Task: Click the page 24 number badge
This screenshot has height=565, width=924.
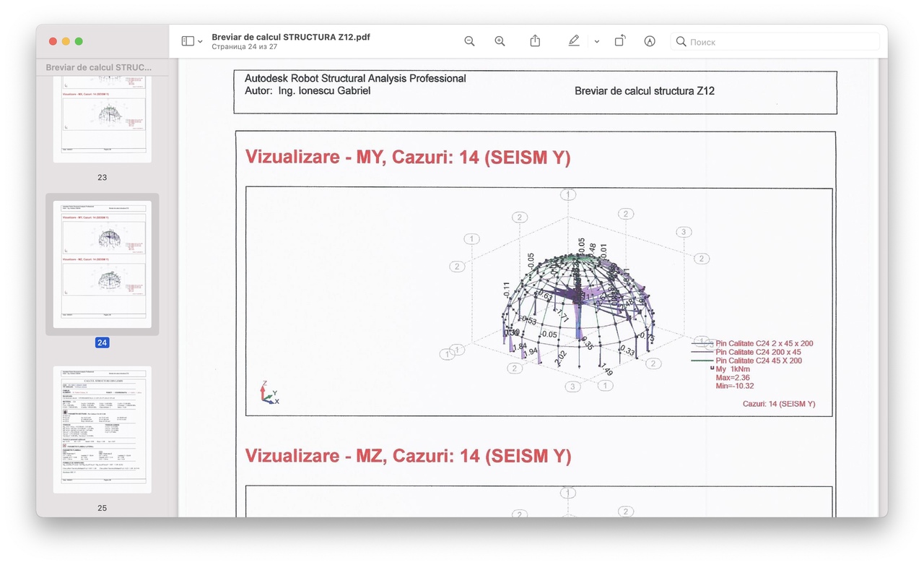Action: pos(102,342)
